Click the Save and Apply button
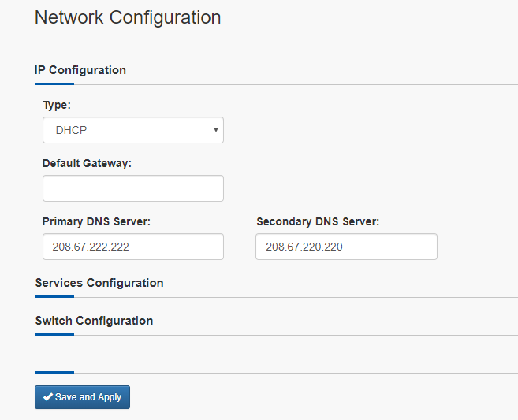The height and width of the screenshot is (420, 518). (82, 397)
